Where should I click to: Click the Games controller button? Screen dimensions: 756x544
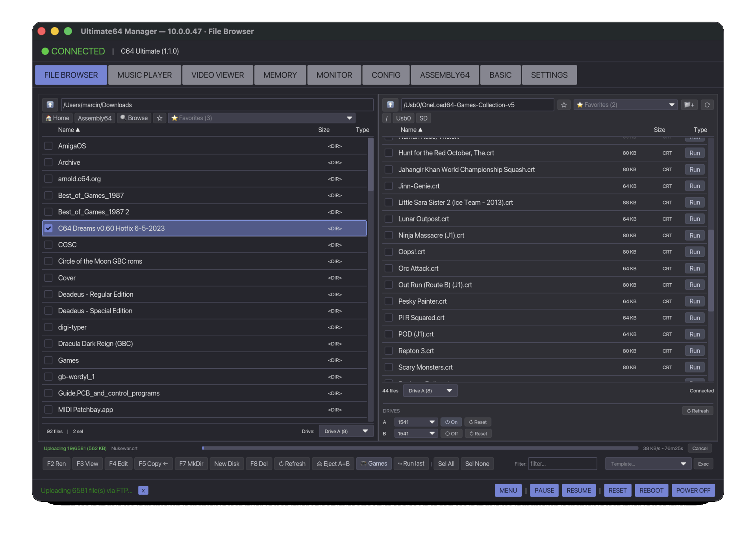tap(374, 464)
